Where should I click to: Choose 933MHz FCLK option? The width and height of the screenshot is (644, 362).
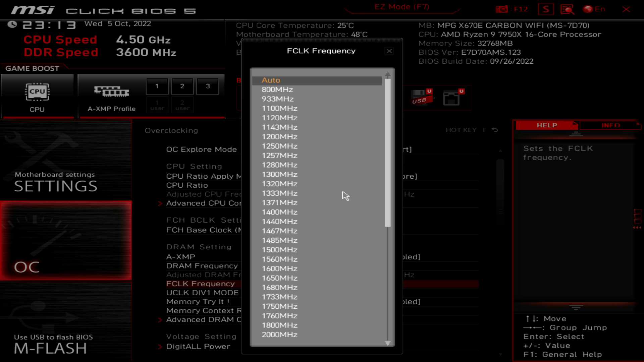(317, 99)
